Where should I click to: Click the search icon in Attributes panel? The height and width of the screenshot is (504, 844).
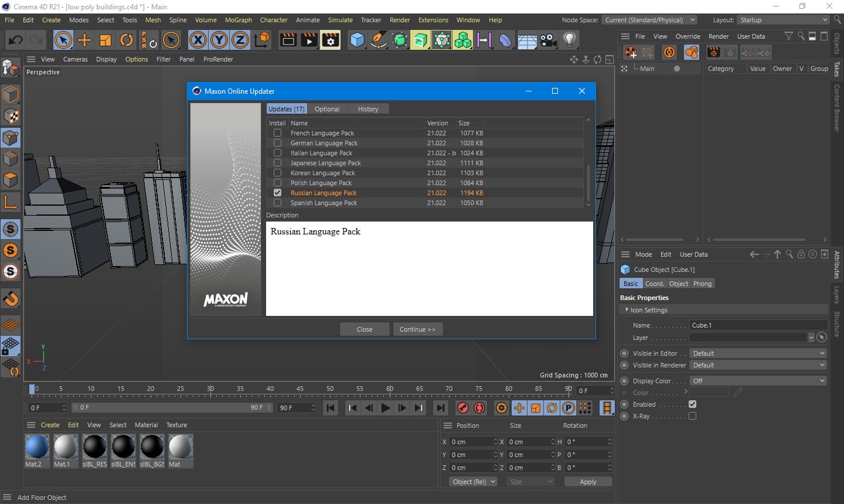point(789,254)
